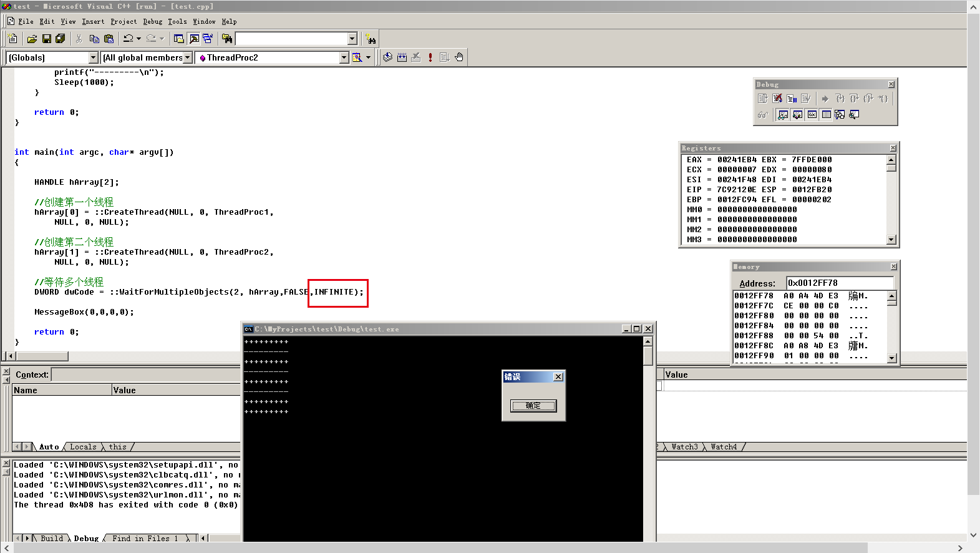Switch to the Watch4 tab
This screenshot has height=553, width=980.
tap(724, 447)
